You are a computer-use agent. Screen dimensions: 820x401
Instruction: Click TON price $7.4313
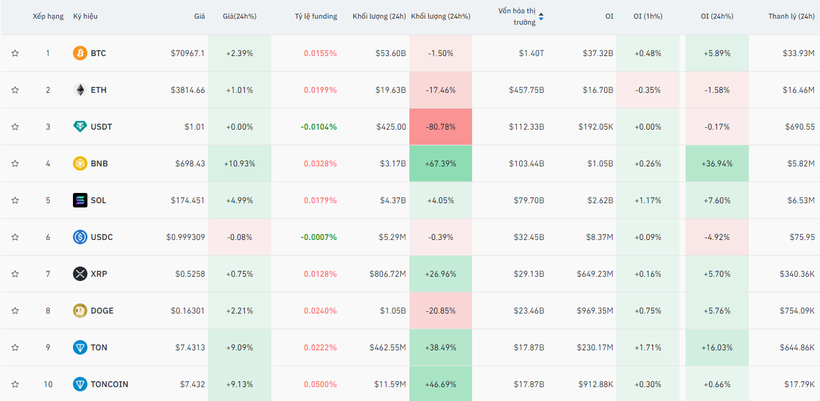pos(190,347)
